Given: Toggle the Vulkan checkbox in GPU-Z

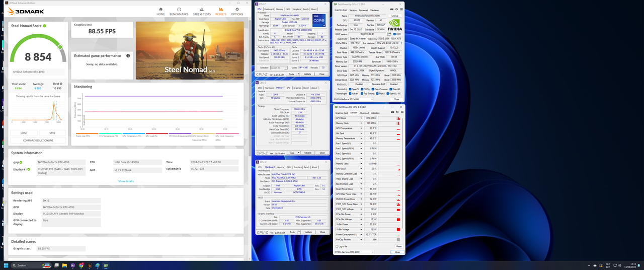Looking at the screenshot, I should [x=350, y=93].
